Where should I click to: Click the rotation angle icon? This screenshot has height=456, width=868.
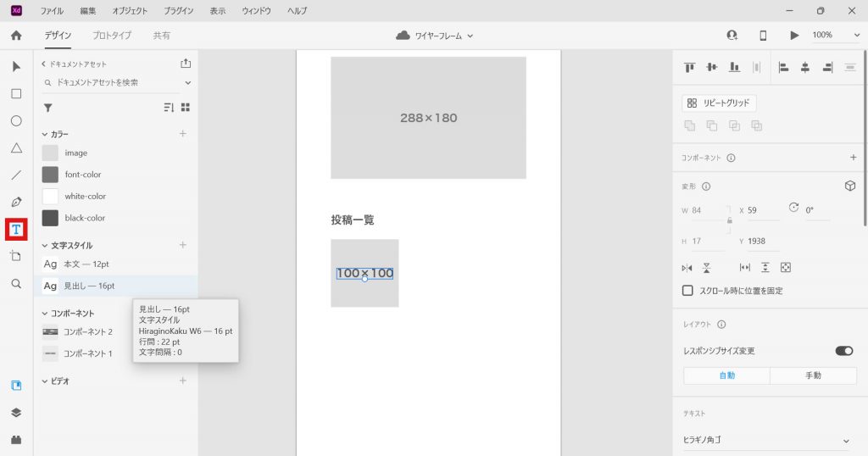793,208
